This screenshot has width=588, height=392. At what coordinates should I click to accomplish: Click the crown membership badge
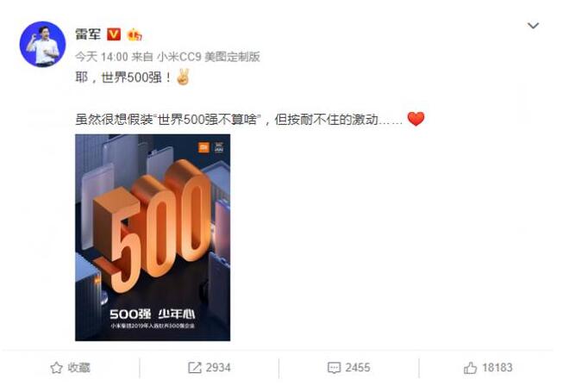(x=134, y=34)
